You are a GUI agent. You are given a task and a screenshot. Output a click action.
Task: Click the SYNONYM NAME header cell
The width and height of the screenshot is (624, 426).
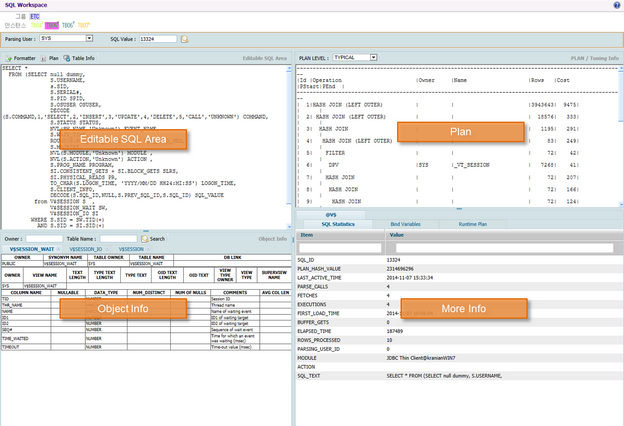[x=65, y=258]
